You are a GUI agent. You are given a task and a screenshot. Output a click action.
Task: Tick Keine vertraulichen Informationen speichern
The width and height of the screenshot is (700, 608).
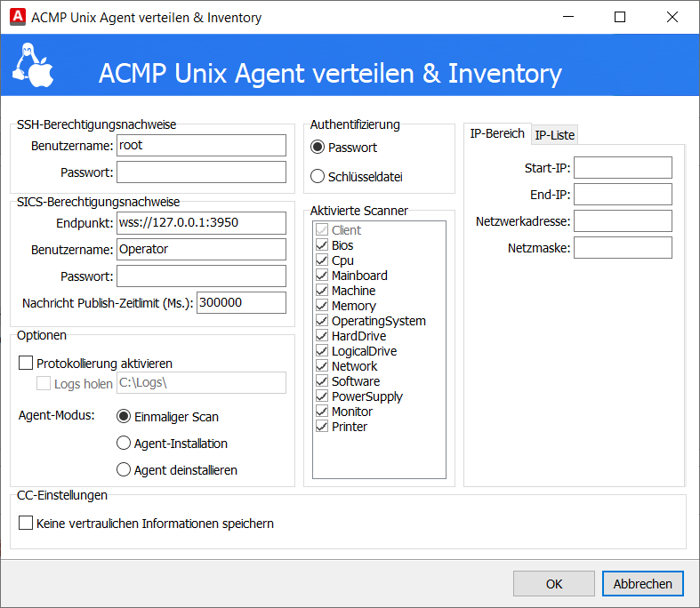tap(26, 523)
